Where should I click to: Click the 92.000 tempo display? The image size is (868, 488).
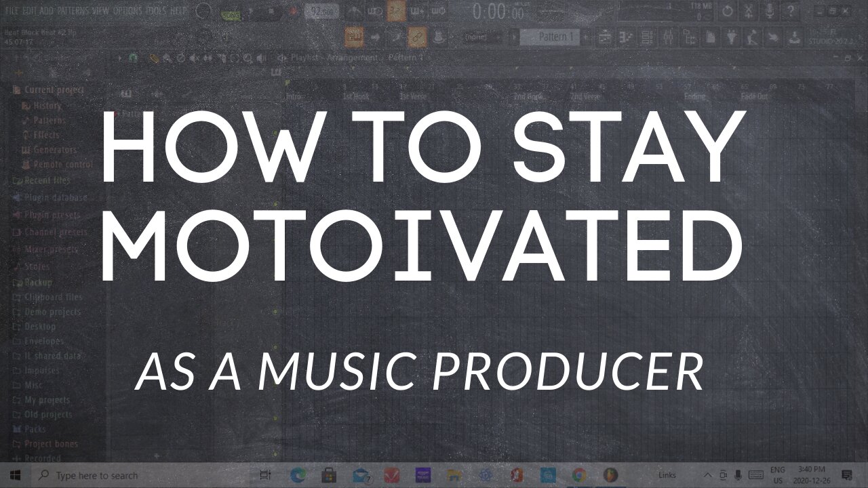click(321, 12)
